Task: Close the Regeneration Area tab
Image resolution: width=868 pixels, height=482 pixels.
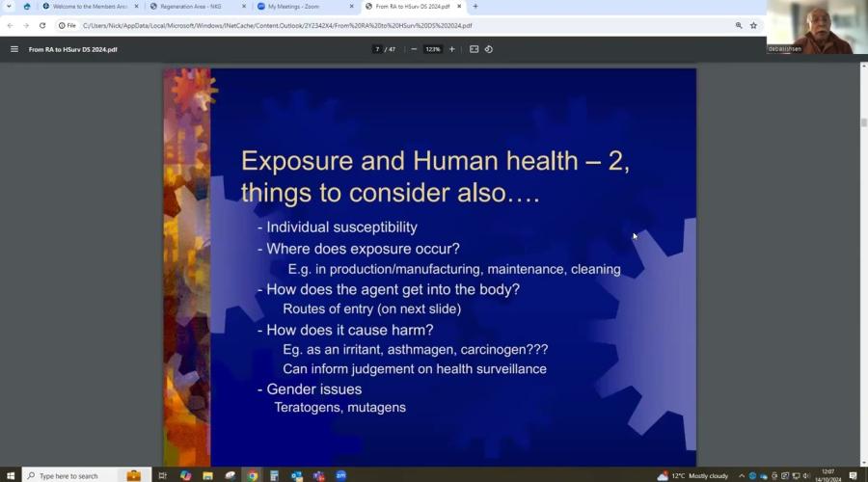Action: (x=244, y=7)
